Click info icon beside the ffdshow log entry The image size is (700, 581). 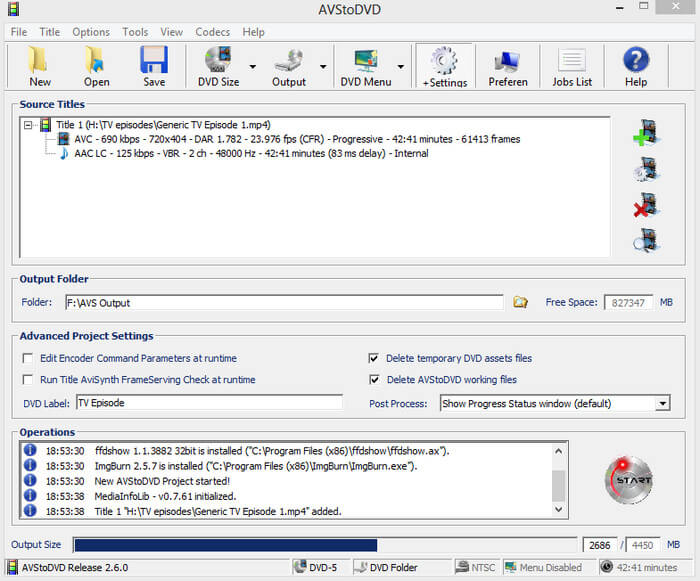30,450
